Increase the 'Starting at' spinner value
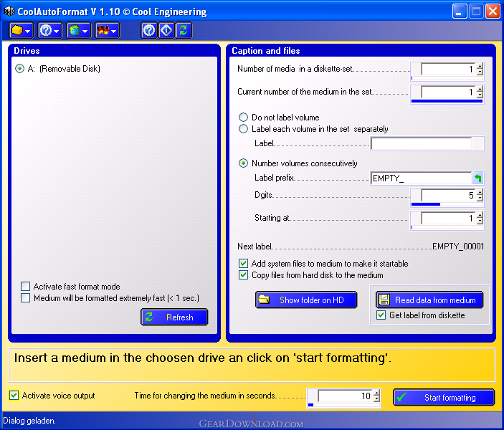The image size is (504, 430). tap(480, 215)
